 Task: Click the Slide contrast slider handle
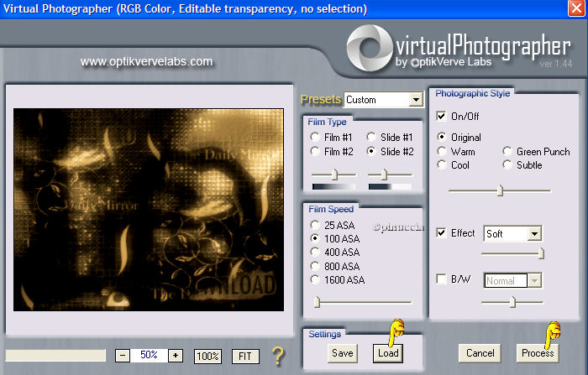pyautogui.click(x=384, y=174)
